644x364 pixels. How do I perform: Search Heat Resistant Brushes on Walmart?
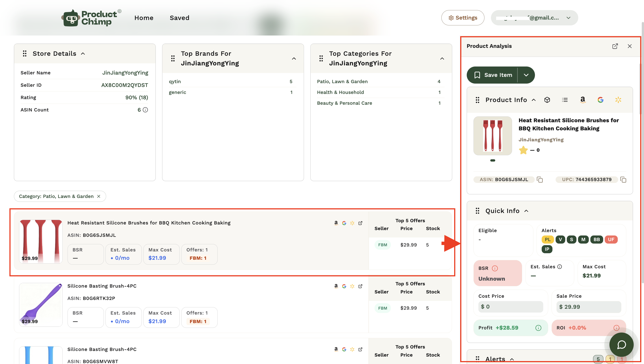point(352,223)
